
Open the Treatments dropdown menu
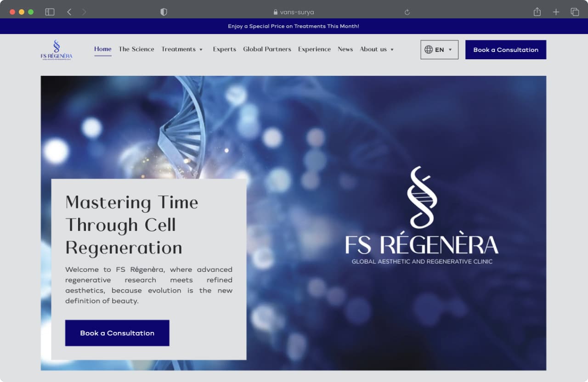pyautogui.click(x=182, y=49)
